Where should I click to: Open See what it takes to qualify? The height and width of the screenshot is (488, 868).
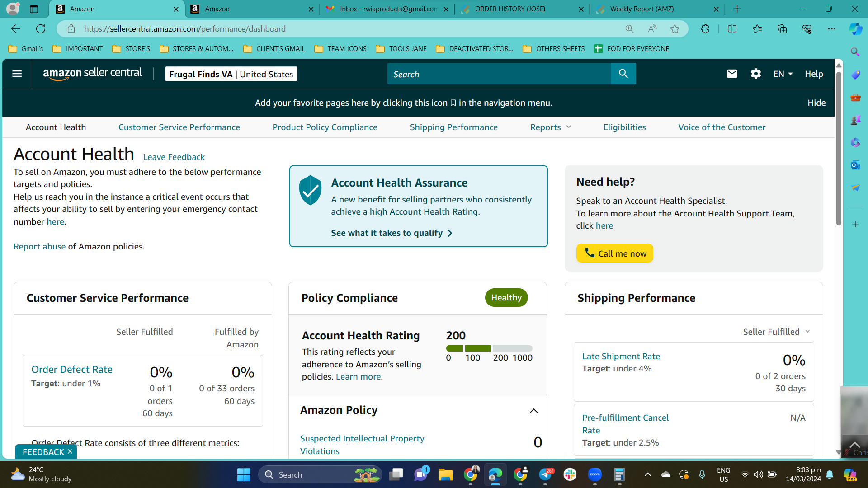(392, 233)
